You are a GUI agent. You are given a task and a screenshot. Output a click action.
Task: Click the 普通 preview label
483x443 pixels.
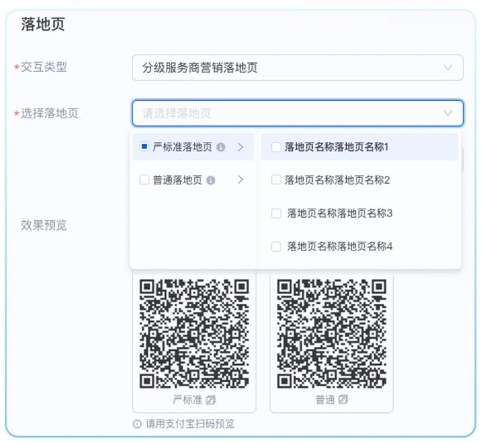point(325,399)
